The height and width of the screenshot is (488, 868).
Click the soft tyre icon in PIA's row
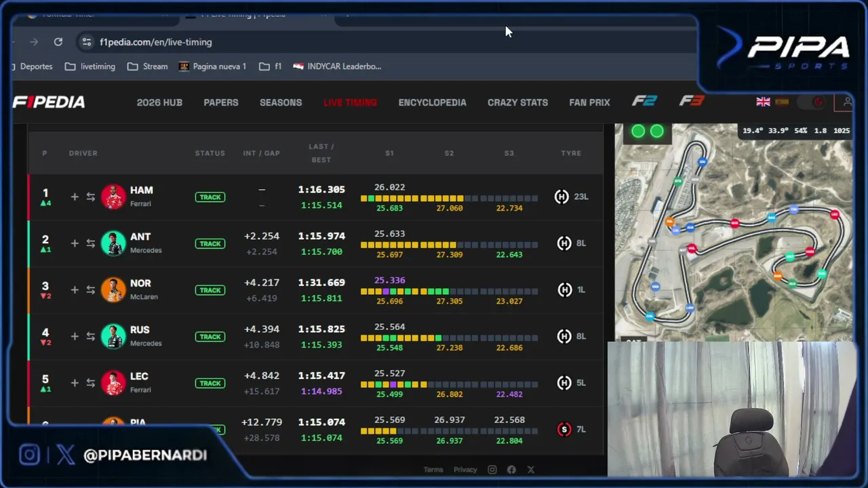[564, 429]
